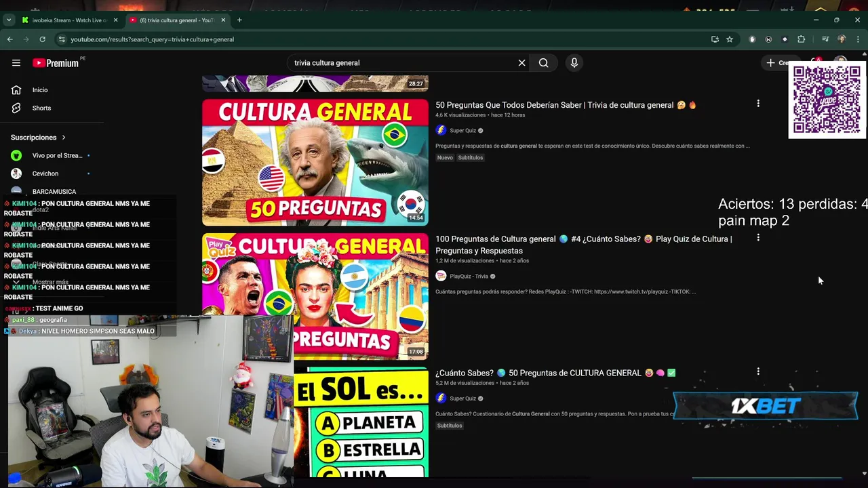Open title 50 Preguntas Que Todos Deberían Saber
This screenshot has height=488, width=868.
[x=566, y=105]
